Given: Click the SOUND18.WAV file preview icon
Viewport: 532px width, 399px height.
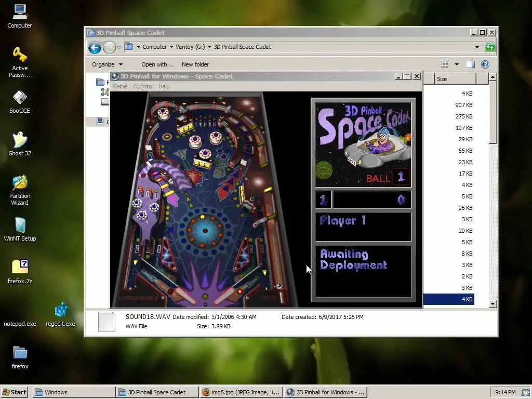Looking at the screenshot, I should [x=107, y=322].
